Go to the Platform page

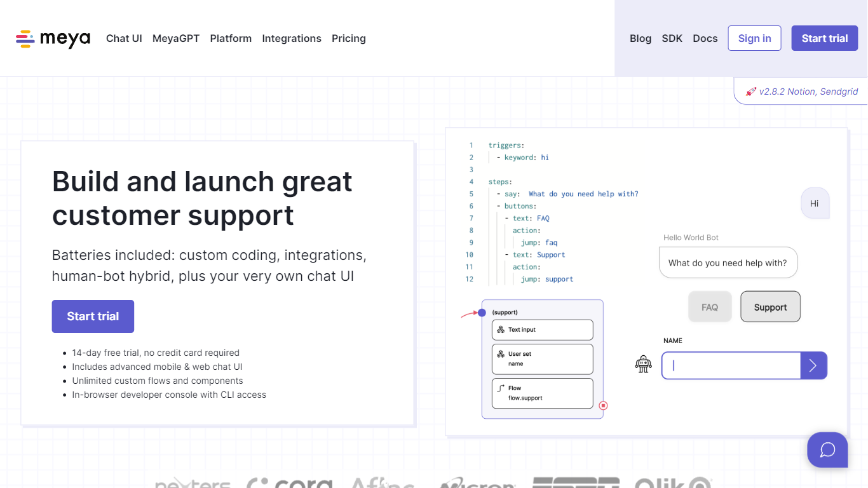[x=231, y=39]
